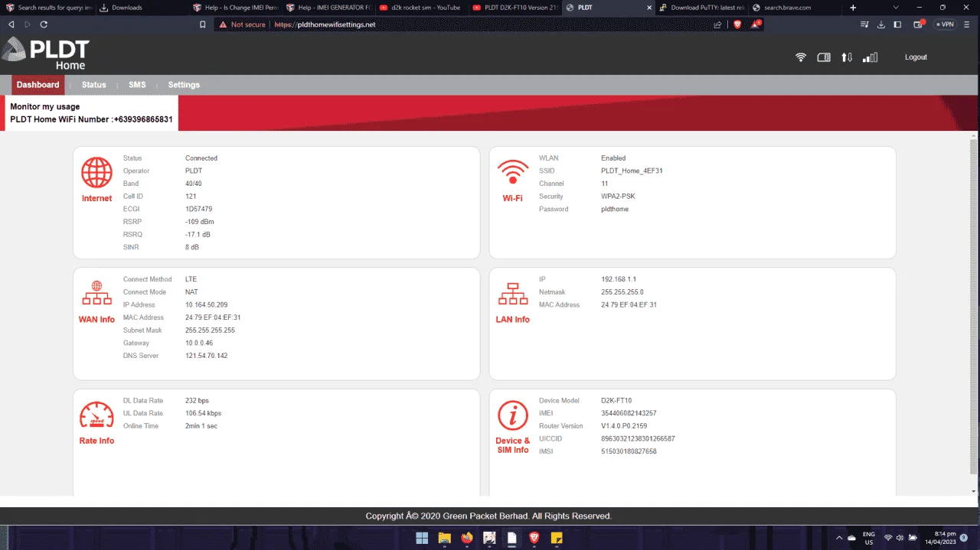Switch to the Downloads browser tab
980x550 pixels.
pos(141,8)
